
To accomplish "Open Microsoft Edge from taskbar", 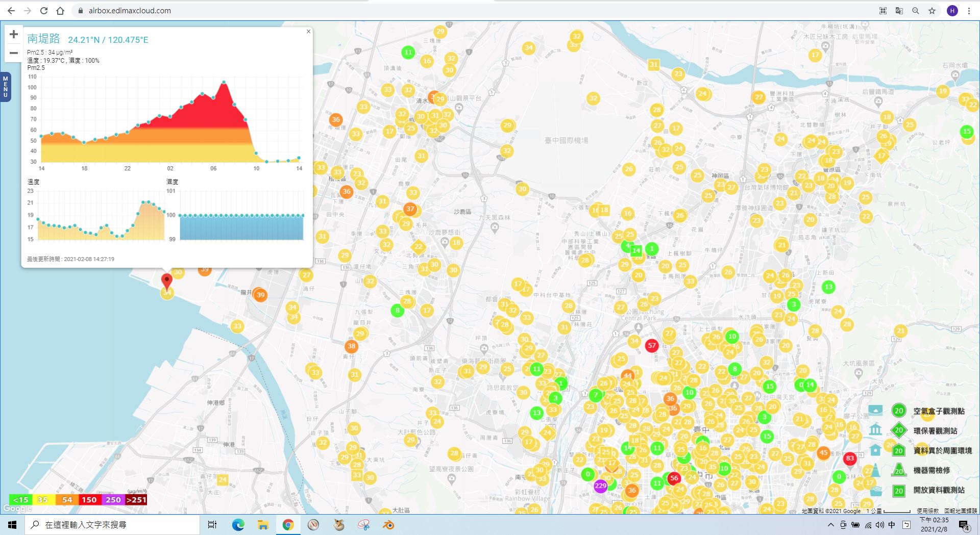I will pos(238,525).
